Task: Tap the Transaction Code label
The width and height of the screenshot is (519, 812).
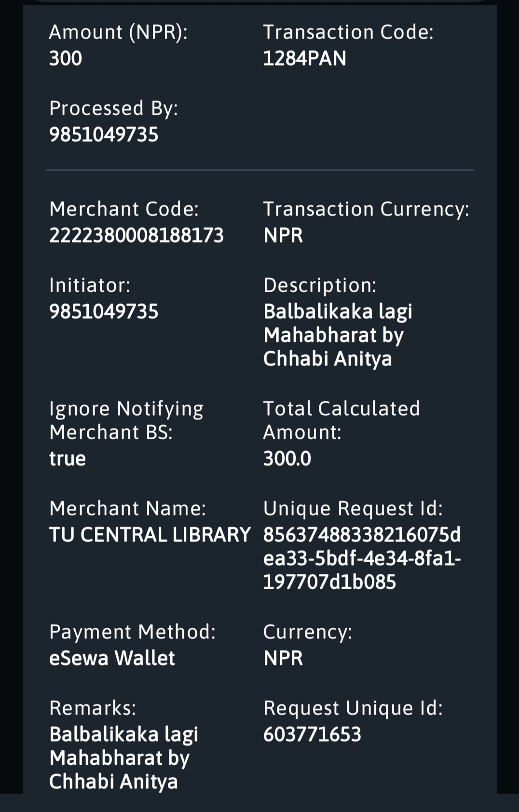Action: point(348,32)
